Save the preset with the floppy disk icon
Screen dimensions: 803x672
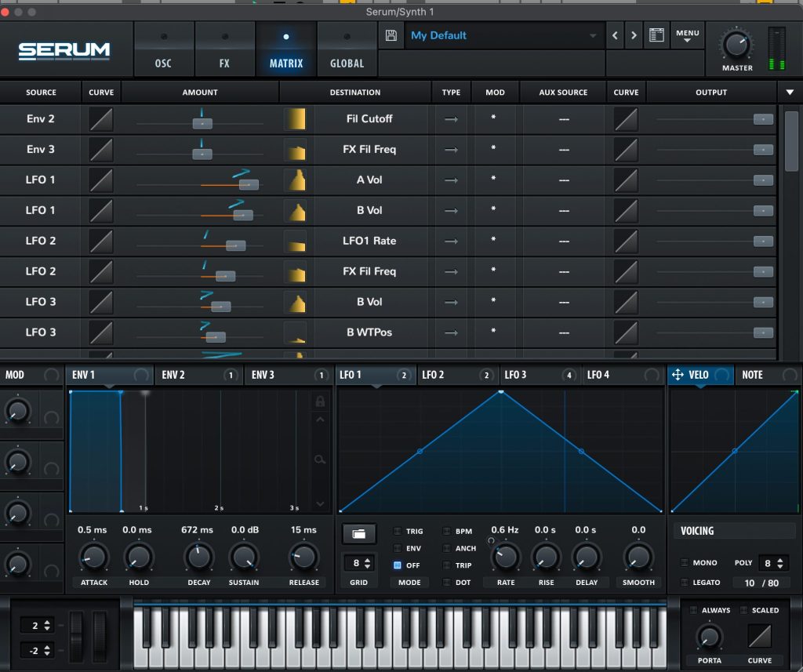point(391,35)
